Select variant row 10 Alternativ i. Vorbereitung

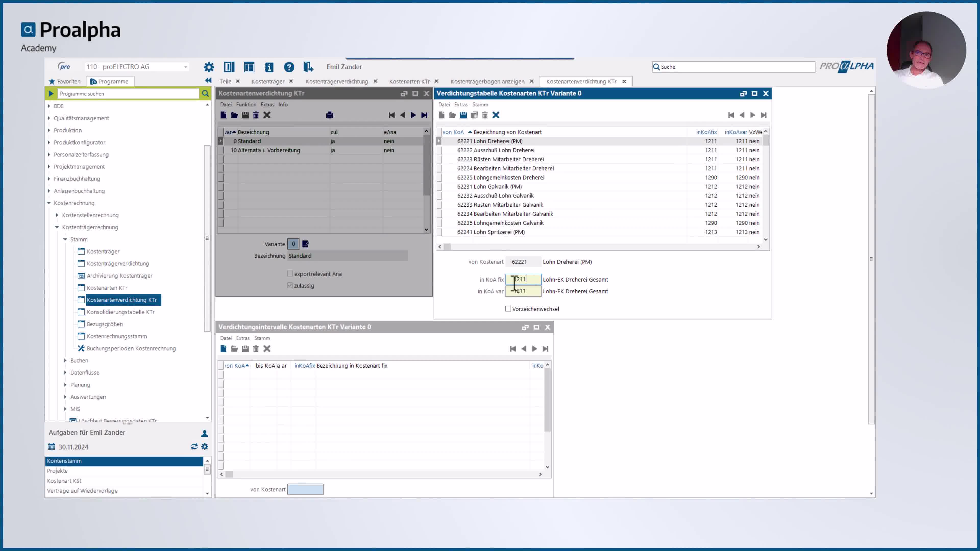[321, 150]
